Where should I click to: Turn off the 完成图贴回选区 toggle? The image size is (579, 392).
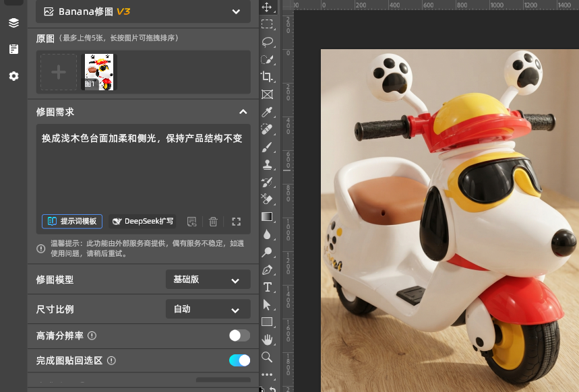pyautogui.click(x=239, y=360)
